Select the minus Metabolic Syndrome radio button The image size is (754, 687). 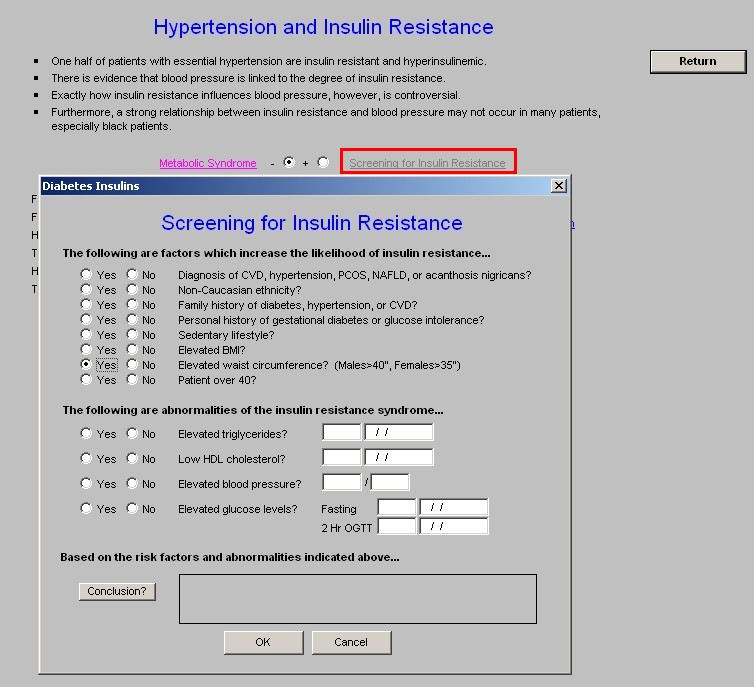[x=289, y=162]
